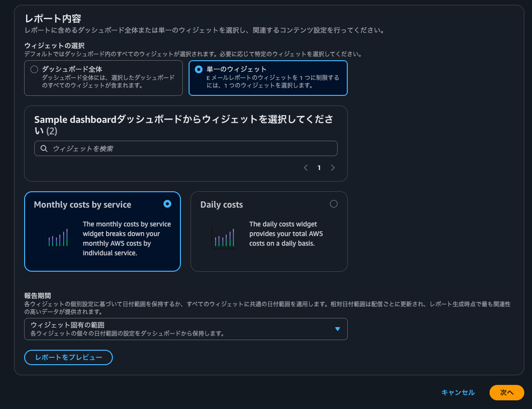Click the previous page arrow in pagination
This screenshot has height=409, width=532.
[x=305, y=167]
